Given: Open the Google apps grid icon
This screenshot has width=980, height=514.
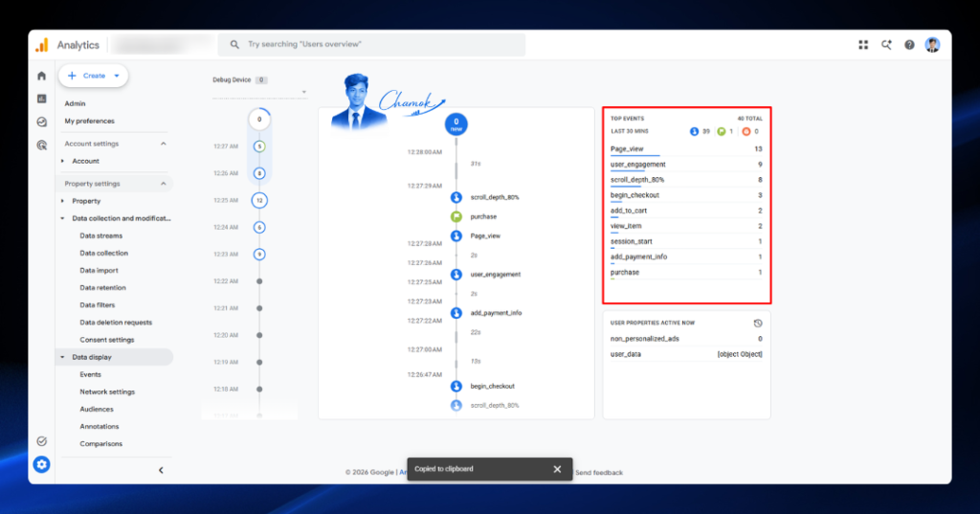Looking at the screenshot, I should 863,44.
